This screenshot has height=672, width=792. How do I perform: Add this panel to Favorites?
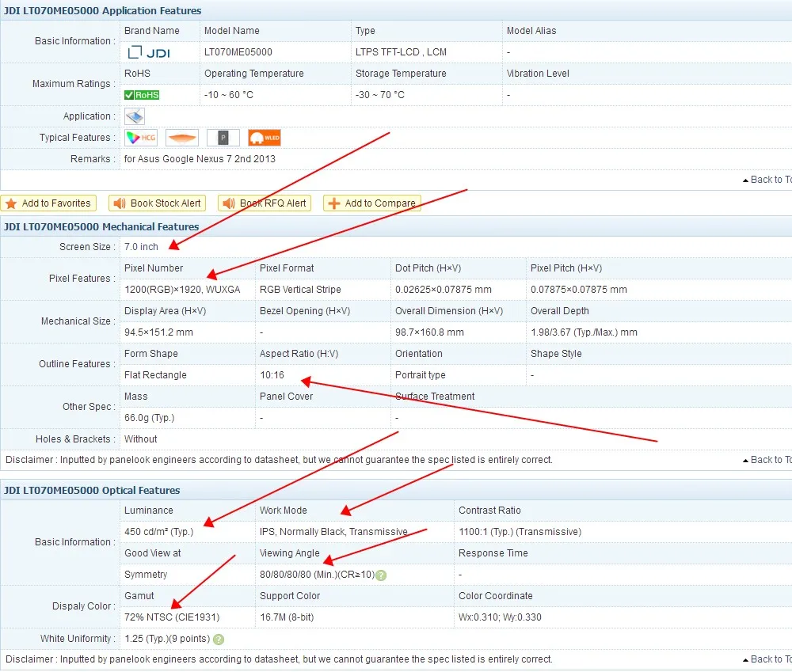(48, 203)
